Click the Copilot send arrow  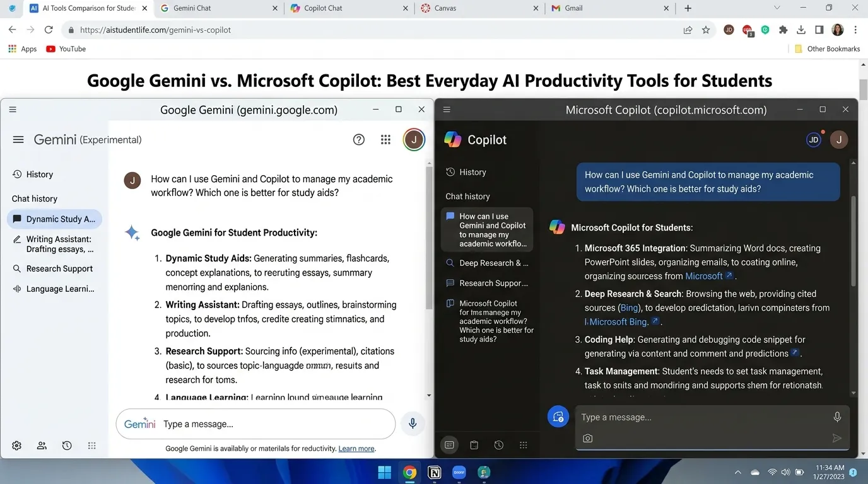pos(837,438)
